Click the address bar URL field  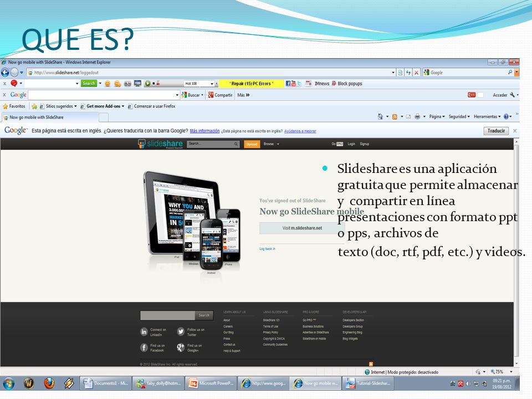coord(209,73)
